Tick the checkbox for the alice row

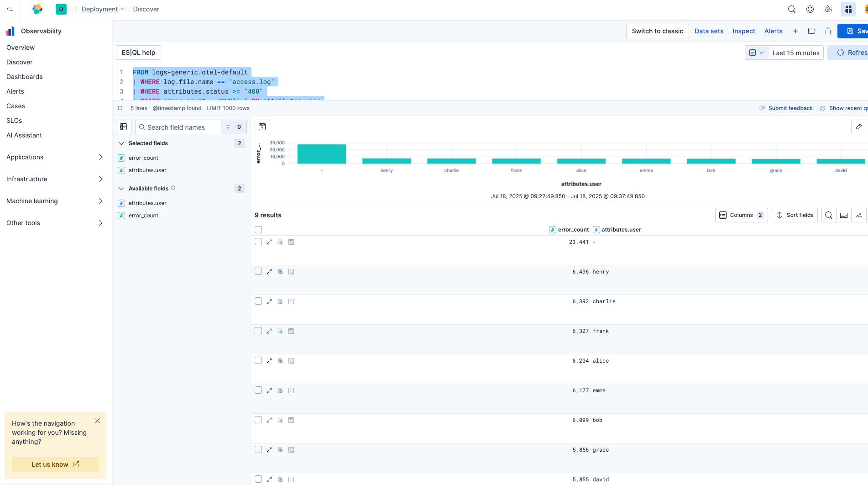click(258, 361)
